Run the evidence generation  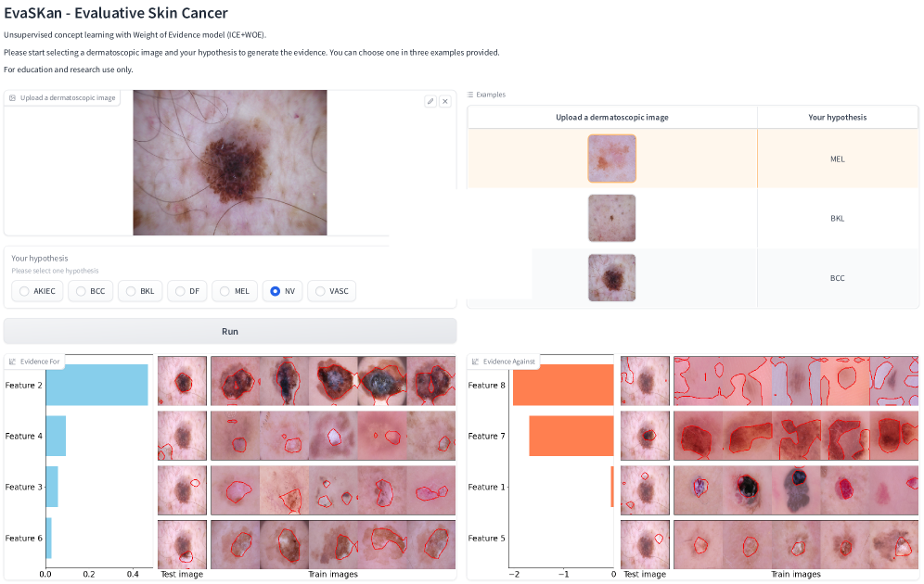click(x=230, y=332)
